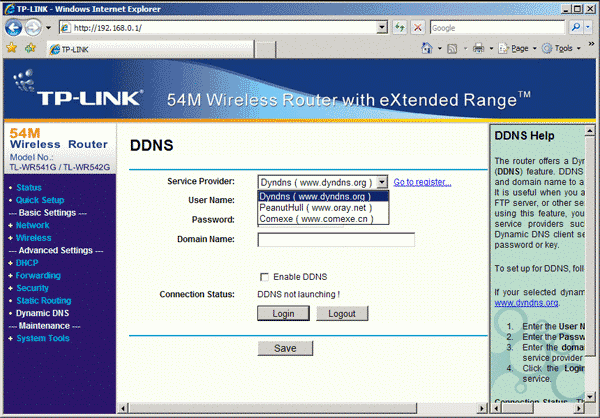Select the TP-LINK browser tab
The image size is (600, 418).
tap(150, 49)
